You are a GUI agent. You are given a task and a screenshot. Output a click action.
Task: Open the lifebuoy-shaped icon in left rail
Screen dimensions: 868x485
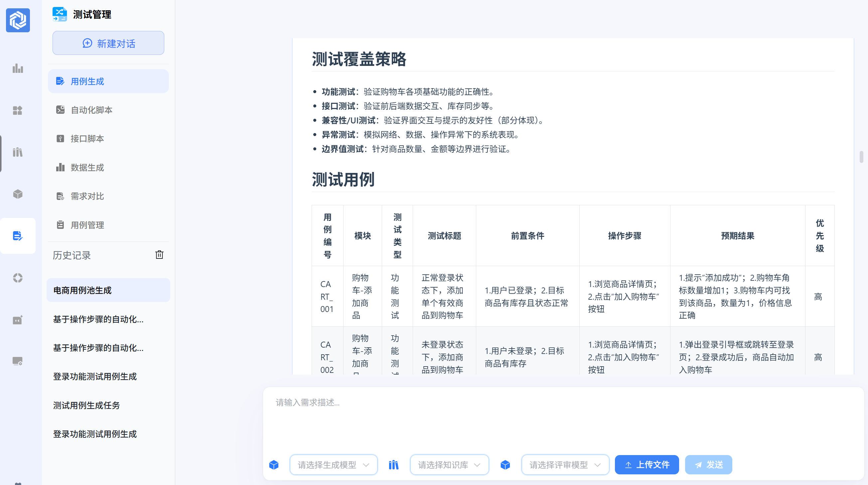point(18,278)
